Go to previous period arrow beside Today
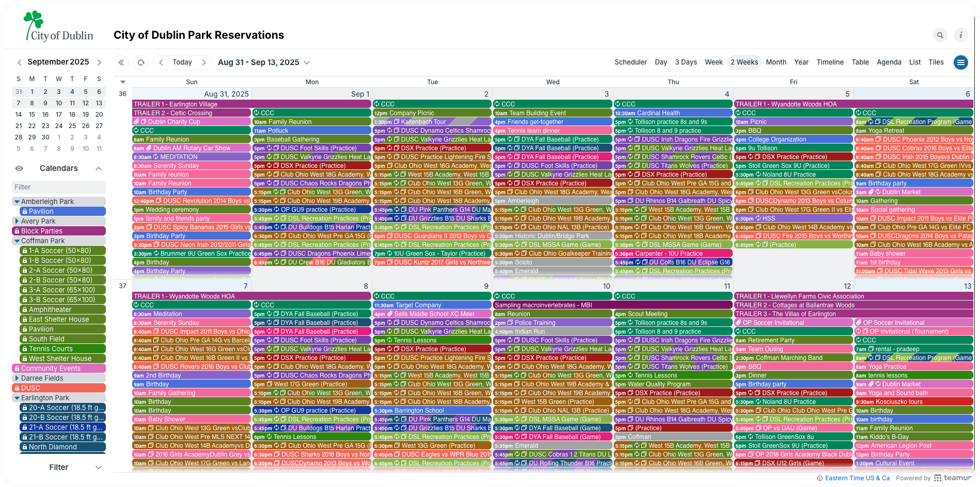This screenshot has width=980, height=487. pyautogui.click(x=161, y=62)
